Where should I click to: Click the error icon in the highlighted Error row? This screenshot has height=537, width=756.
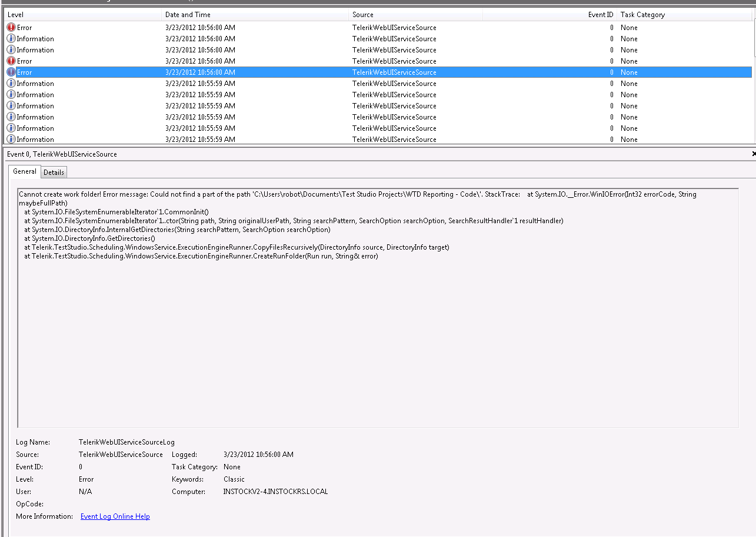[11, 72]
